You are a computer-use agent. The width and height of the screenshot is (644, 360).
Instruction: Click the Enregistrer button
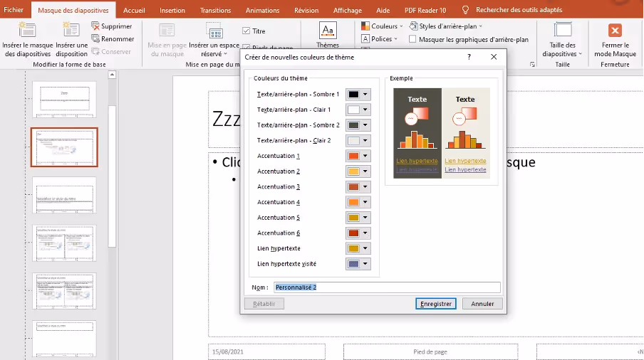436,304
